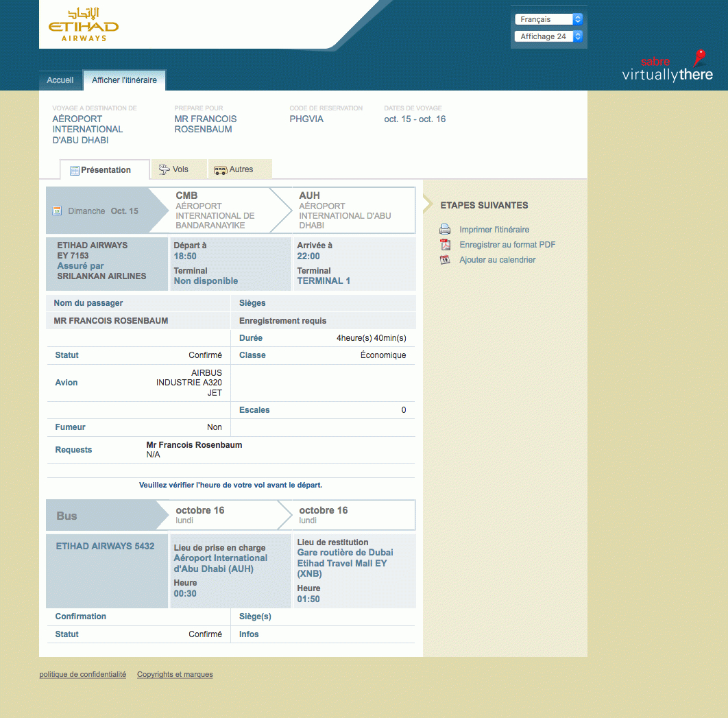This screenshot has width=728, height=718.
Task: Open the Copyrights et marques link
Action: pyautogui.click(x=175, y=675)
